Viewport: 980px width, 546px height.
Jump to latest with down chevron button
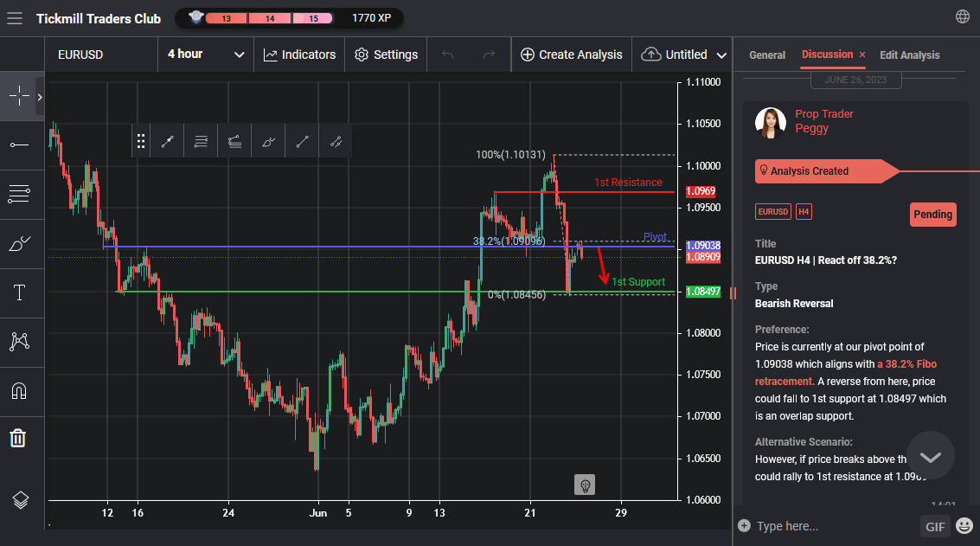pos(930,456)
